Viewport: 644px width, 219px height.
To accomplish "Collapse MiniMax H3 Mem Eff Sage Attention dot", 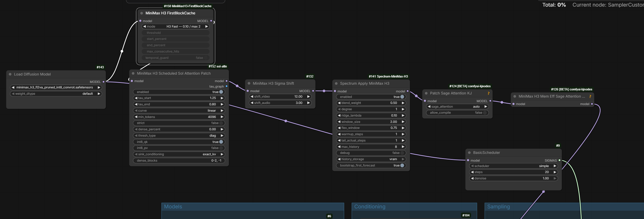I will (515, 96).
